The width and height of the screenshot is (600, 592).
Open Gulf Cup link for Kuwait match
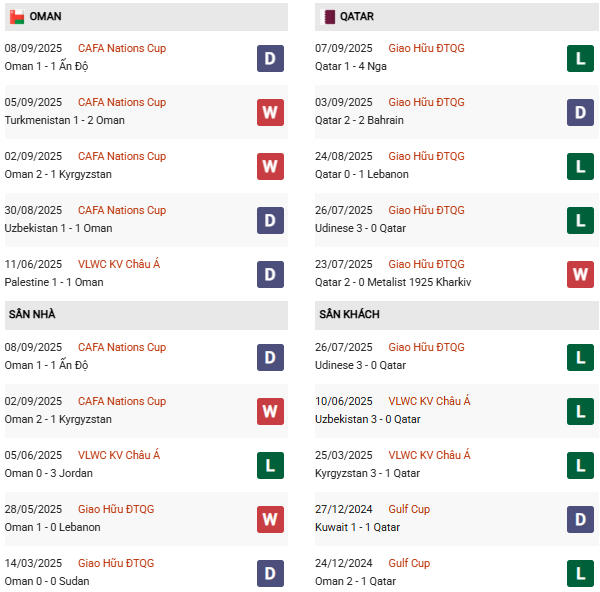pos(409,509)
